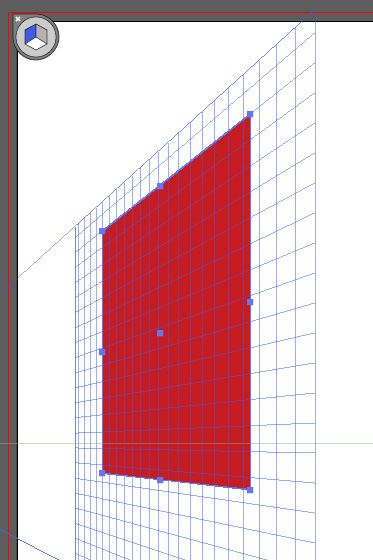Close the plane switching widget
Screen dimensions: 373x560
[18, 19]
